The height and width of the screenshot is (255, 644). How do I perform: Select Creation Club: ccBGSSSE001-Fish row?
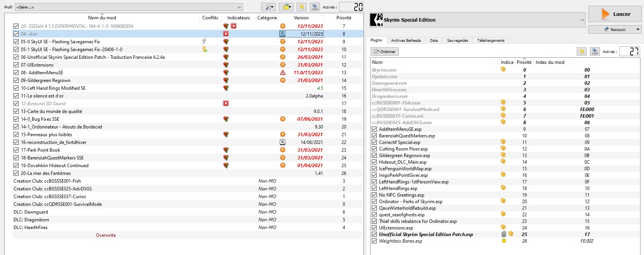tap(188, 181)
